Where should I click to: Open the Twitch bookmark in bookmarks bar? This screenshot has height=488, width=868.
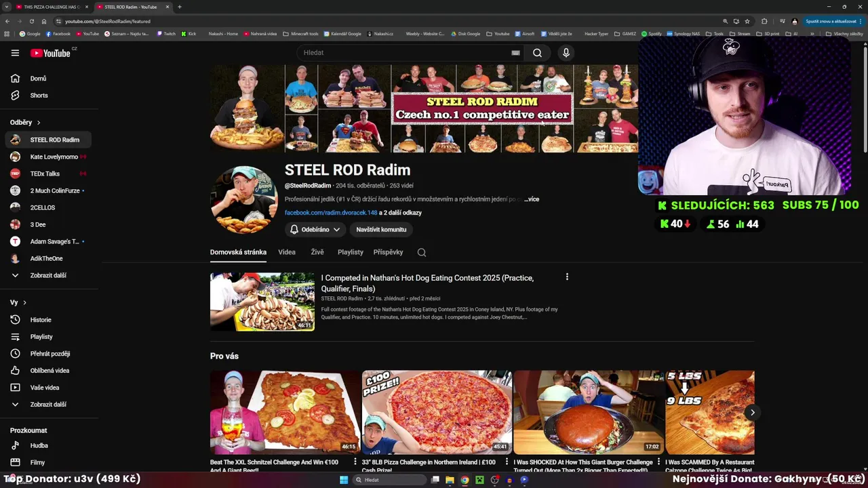(166, 33)
